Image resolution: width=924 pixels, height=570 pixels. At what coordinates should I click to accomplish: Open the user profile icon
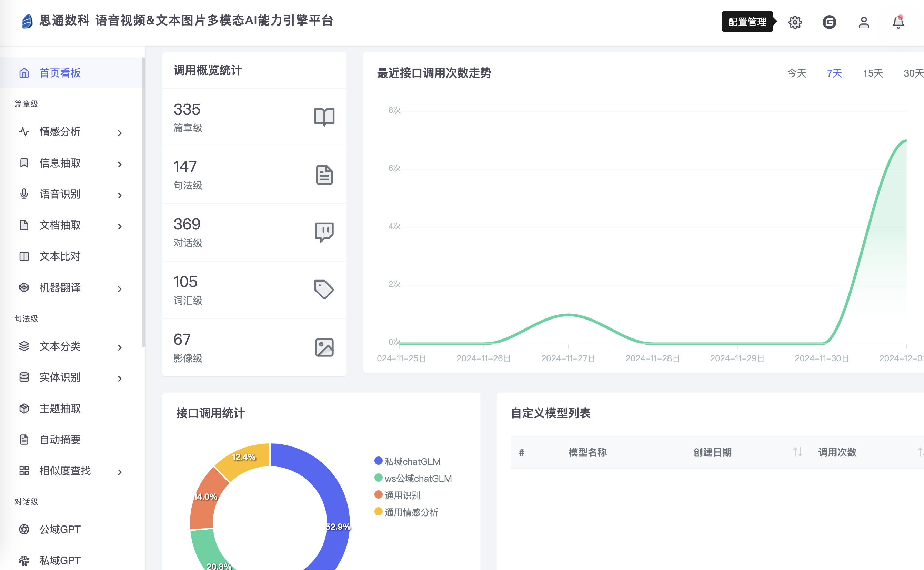click(x=864, y=22)
